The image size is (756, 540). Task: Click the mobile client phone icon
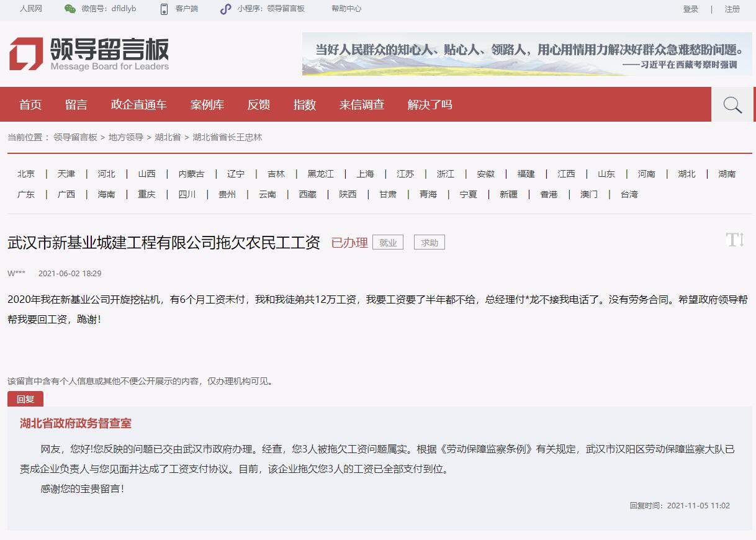tap(164, 9)
